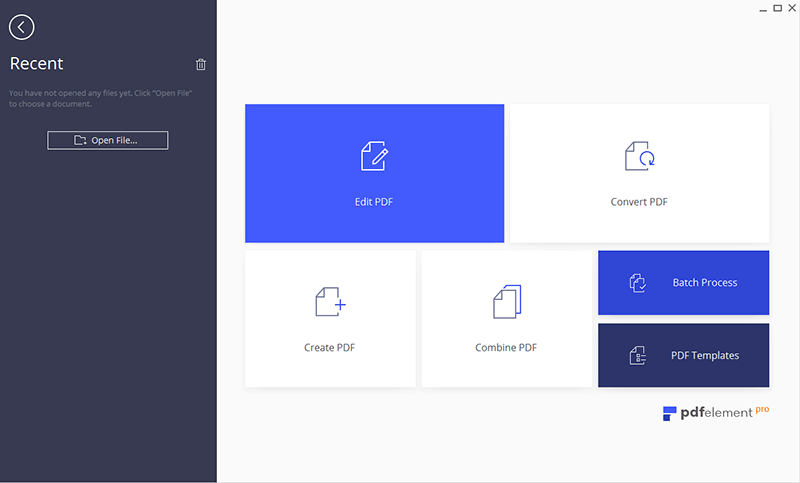
Task: Click the Batch Process icon
Action: 638,283
